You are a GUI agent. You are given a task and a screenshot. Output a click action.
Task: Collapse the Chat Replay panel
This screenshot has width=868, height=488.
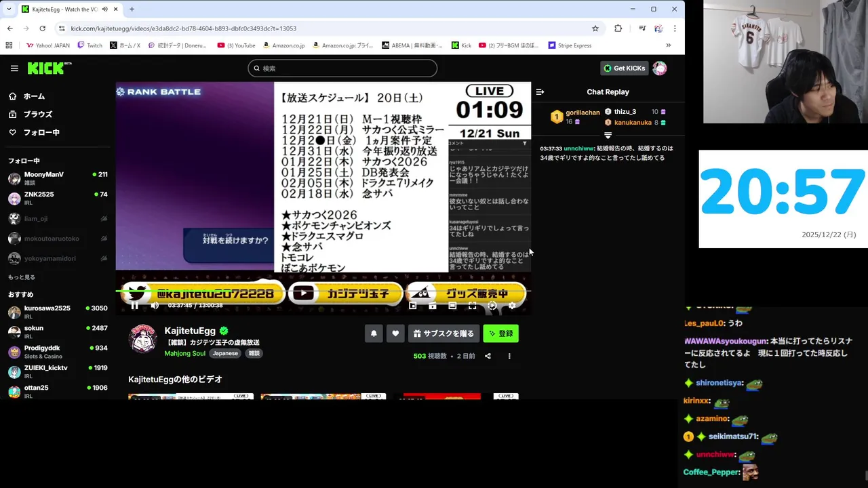[540, 92]
